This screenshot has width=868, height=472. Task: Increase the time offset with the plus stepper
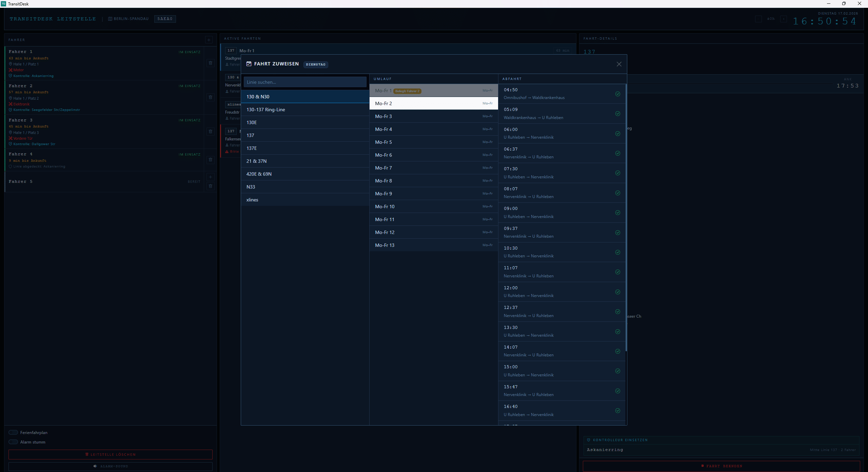(784, 19)
